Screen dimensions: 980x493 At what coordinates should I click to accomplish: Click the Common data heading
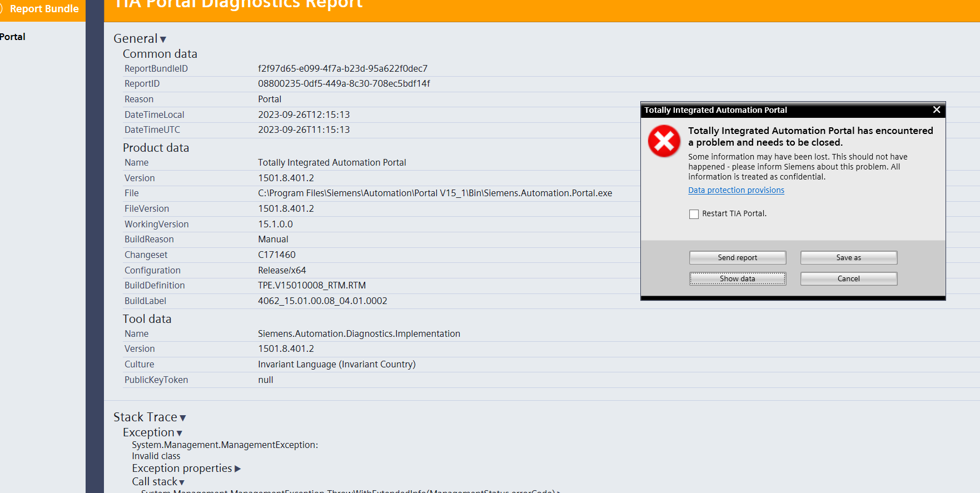[160, 54]
